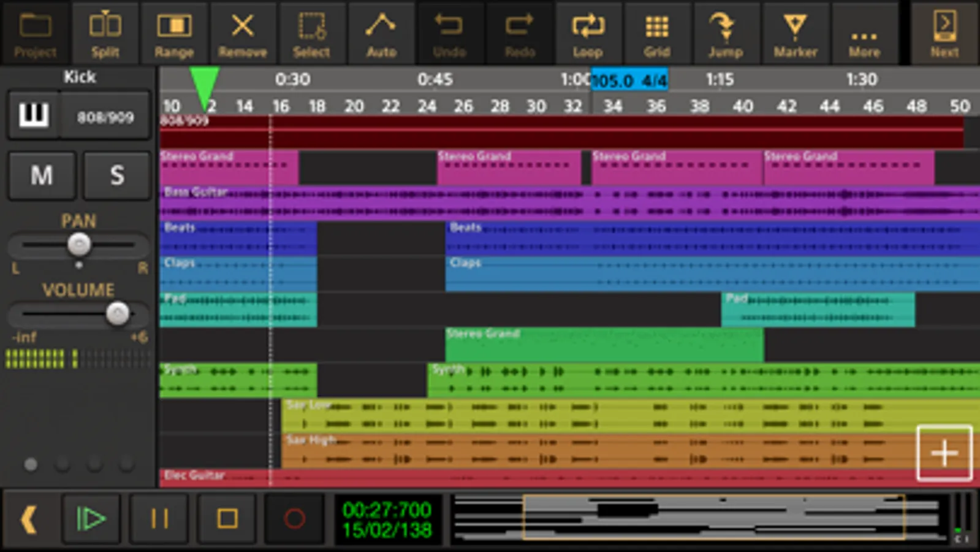Click the Volume slider knob
This screenshot has width=980, height=552.
pos(117,314)
